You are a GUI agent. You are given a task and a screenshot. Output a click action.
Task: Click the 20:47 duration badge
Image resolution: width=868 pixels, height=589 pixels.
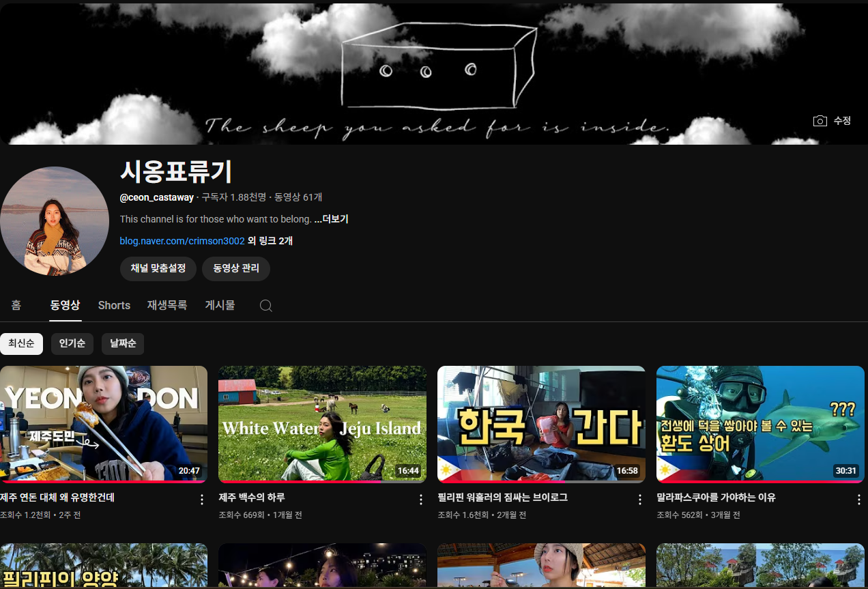[189, 471]
